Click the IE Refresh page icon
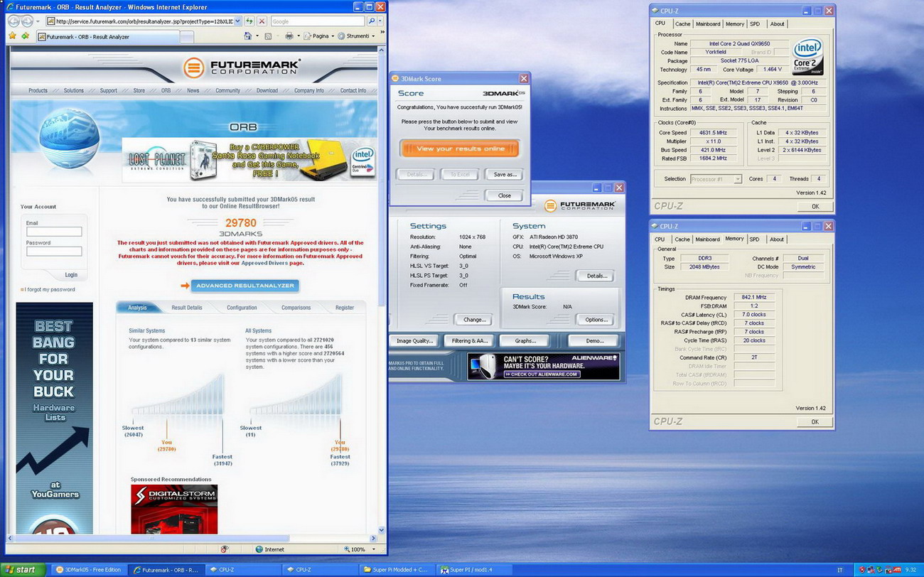 [249, 21]
